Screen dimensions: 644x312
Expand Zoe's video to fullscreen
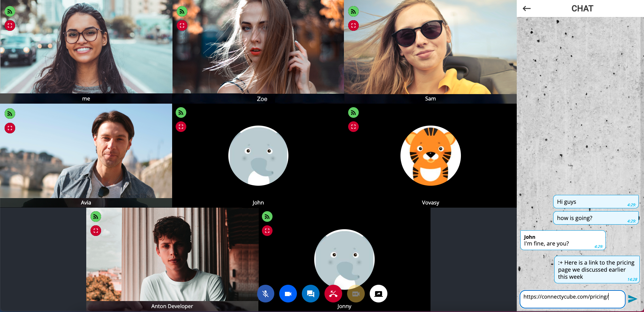(182, 25)
